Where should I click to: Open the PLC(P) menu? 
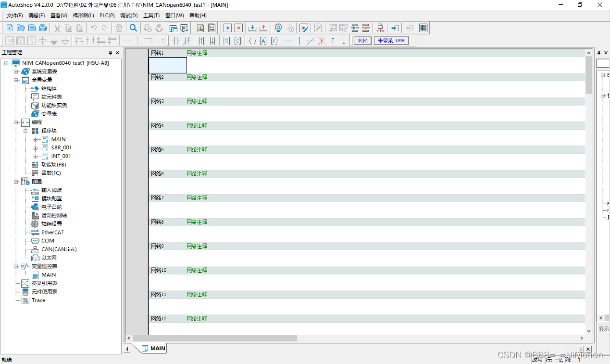click(107, 15)
